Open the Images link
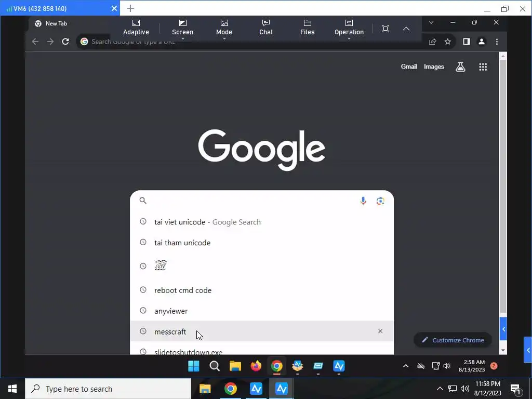Screen dimensions: 532x399 click(434, 66)
